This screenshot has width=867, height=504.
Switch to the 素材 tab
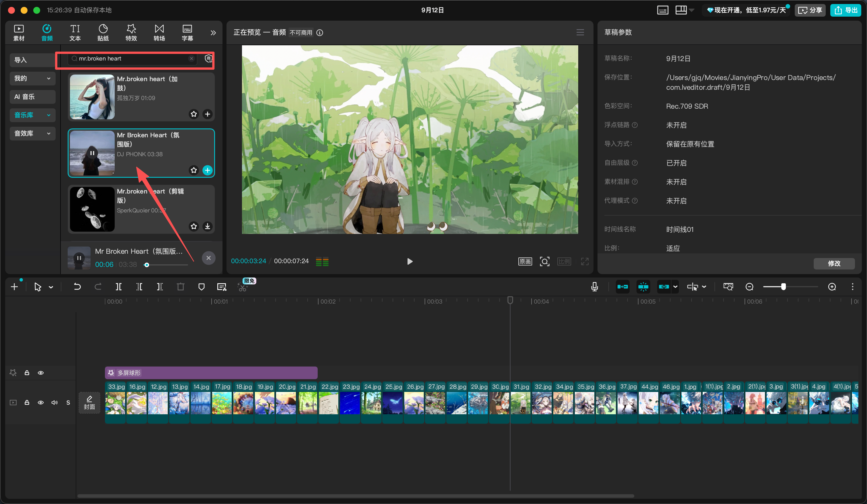tap(19, 33)
